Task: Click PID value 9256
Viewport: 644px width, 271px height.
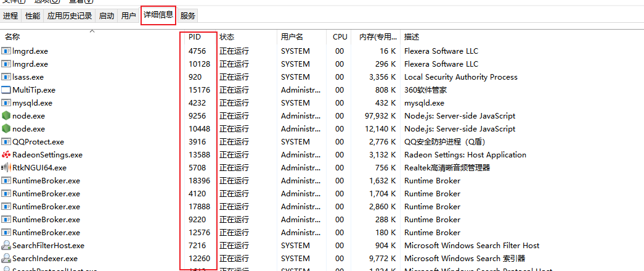Action: pos(197,116)
